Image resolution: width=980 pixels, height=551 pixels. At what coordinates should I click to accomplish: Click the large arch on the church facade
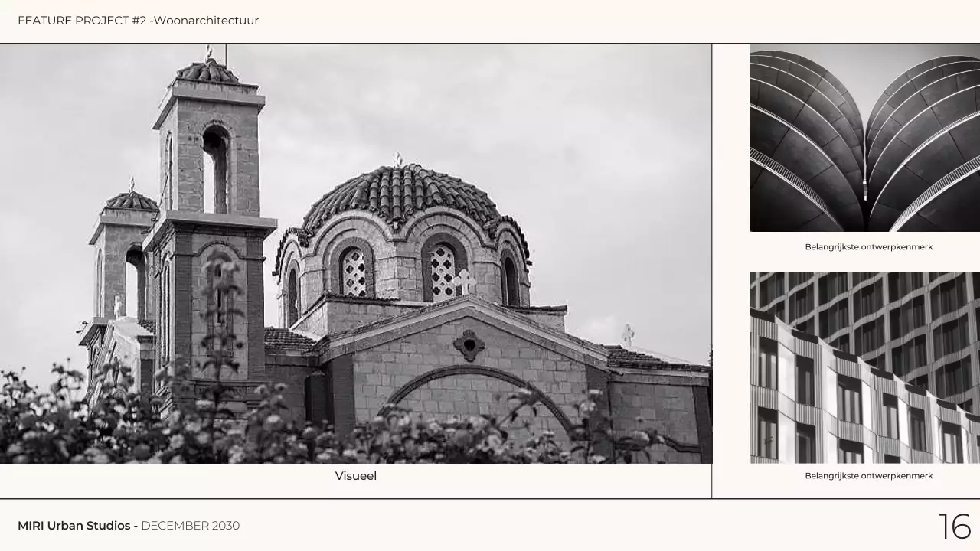coord(479,390)
